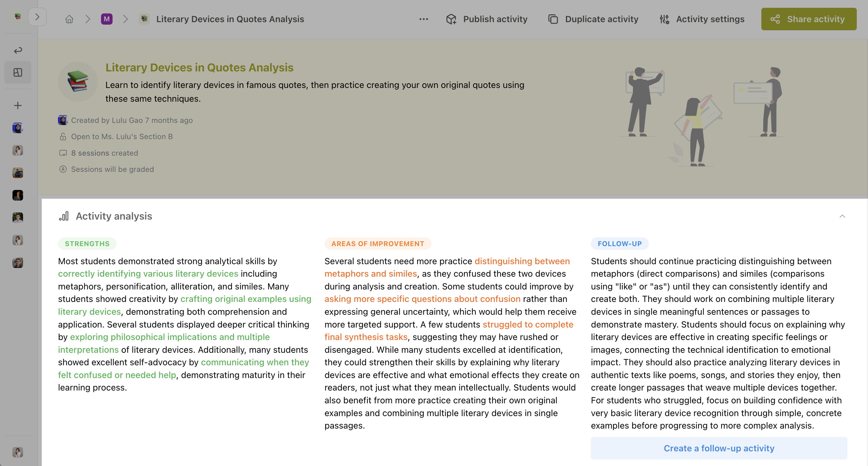Image resolution: width=868 pixels, height=466 pixels.
Task: Click the AREAS OF IMPROVEMENT tag
Action: click(x=378, y=244)
